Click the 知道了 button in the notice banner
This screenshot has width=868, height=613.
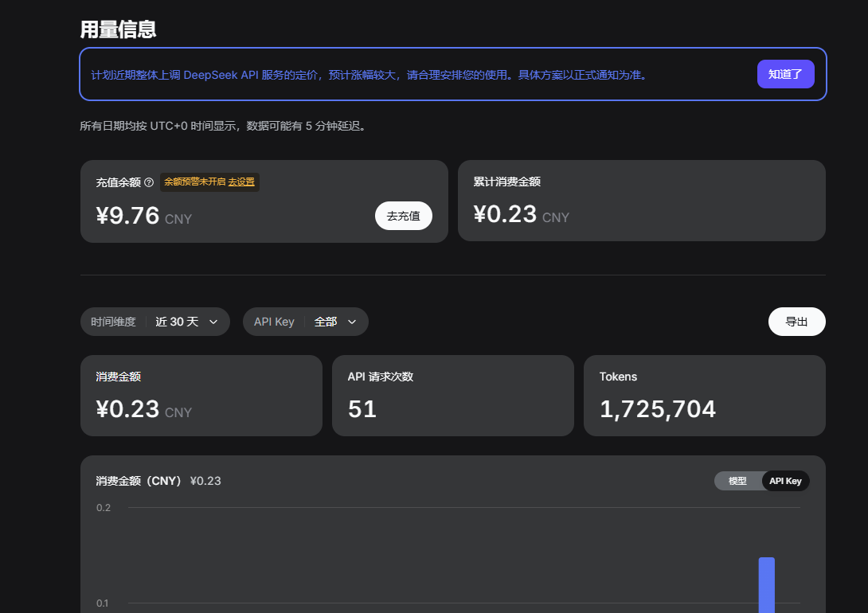click(785, 74)
